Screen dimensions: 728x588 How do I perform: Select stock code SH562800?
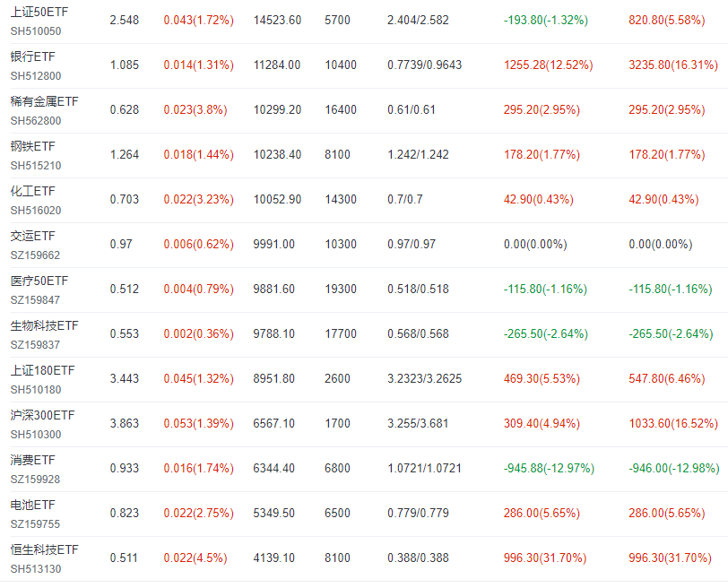coord(36,121)
